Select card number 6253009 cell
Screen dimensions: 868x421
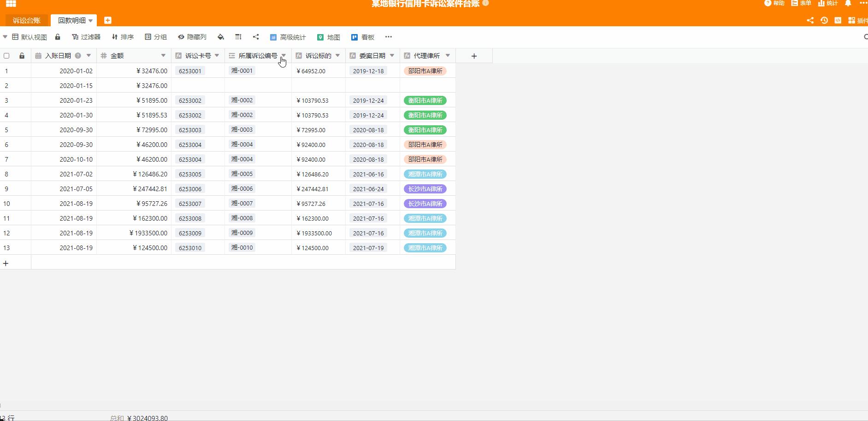coord(198,233)
